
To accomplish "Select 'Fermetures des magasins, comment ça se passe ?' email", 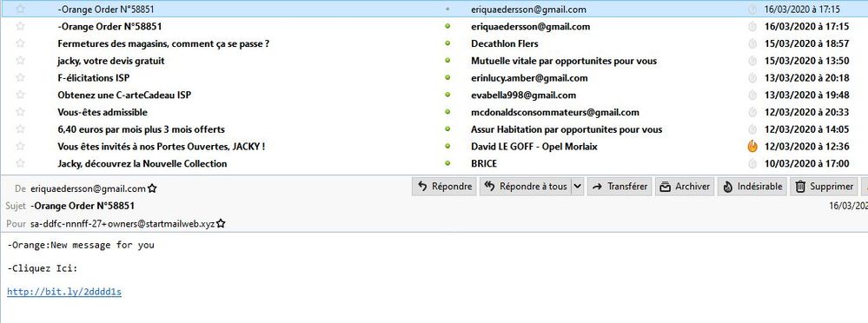I will 163,43.
